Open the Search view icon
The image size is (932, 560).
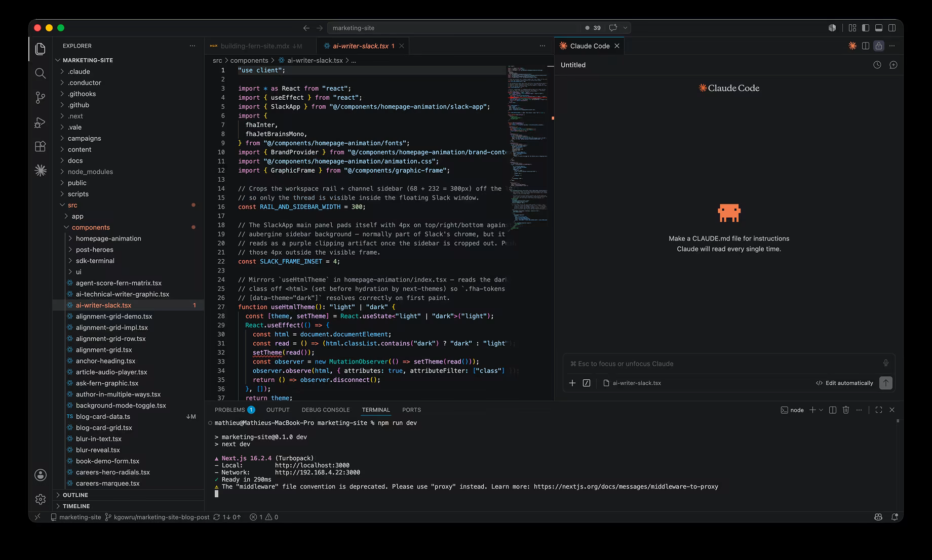click(41, 73)
